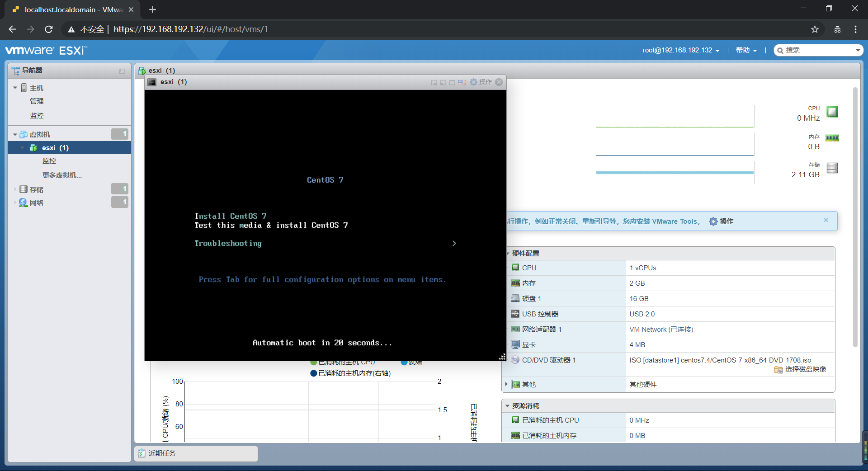Image resolution: width=868 pixels, height=471 pixels.
Task: Select 监控 under 主机
Action: click(x=37, y=116)
